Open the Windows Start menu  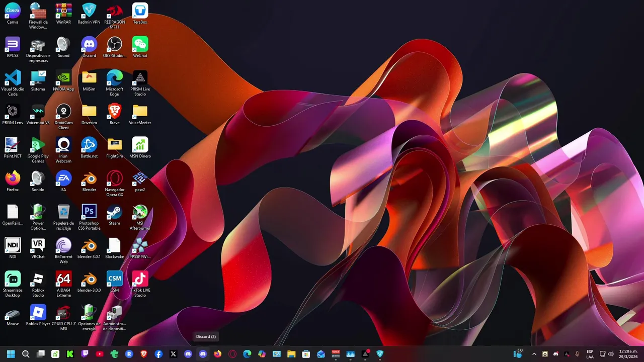point(11,354)
